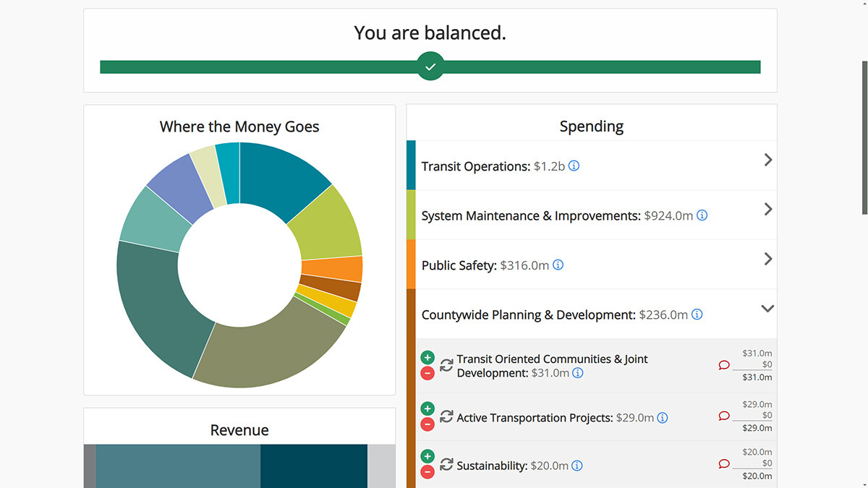Expand System Maintenance & Improvements details

point(767,209)
